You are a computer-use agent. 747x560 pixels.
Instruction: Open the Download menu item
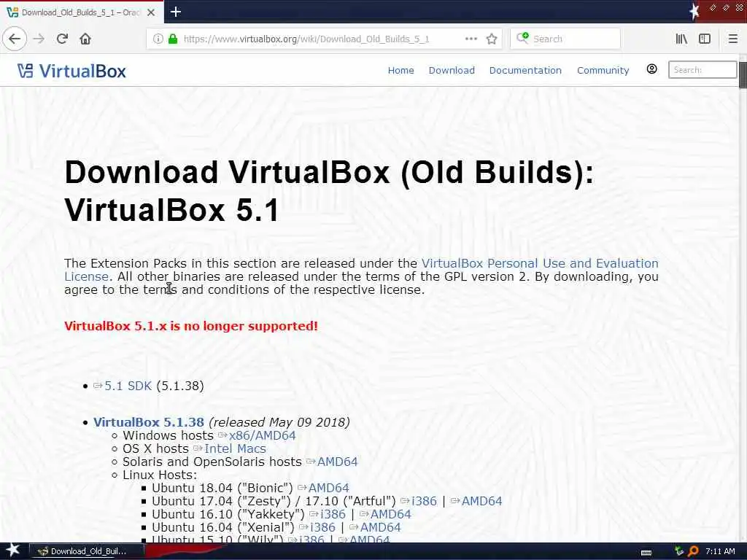coord(452,71)
